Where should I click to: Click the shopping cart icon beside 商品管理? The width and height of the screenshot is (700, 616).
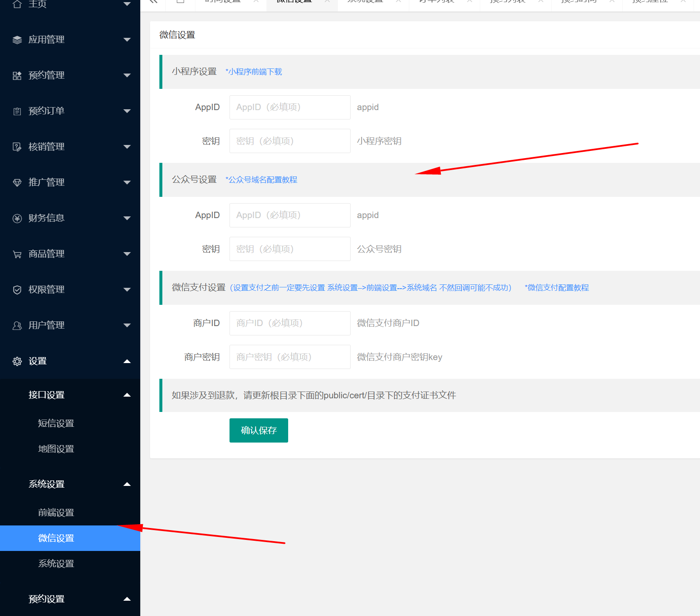[x=17, y=254]
